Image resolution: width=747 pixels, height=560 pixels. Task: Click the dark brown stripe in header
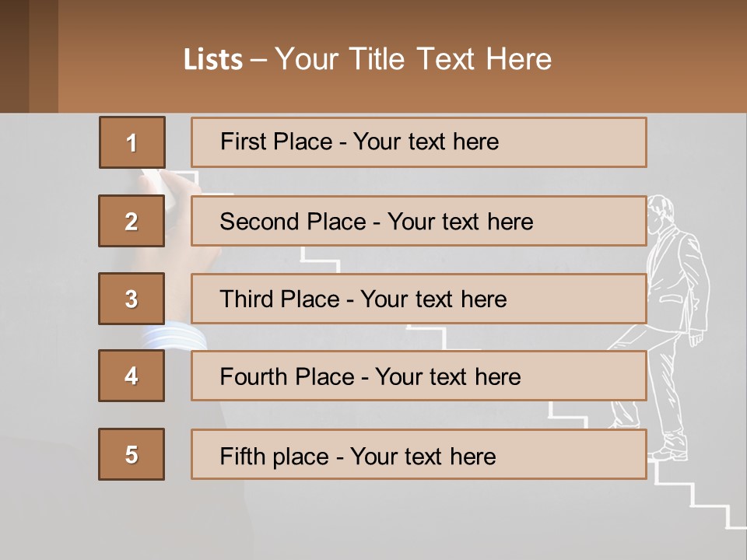point(14,56)
